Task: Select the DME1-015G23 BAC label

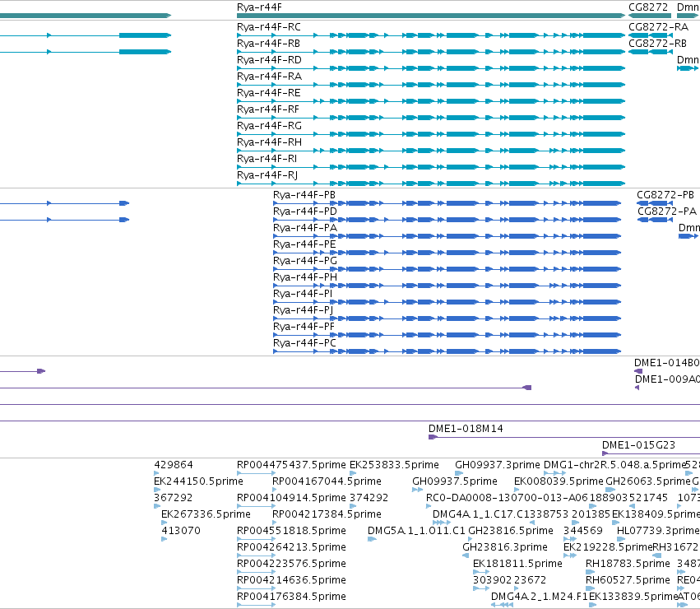Action: point(638,445)
